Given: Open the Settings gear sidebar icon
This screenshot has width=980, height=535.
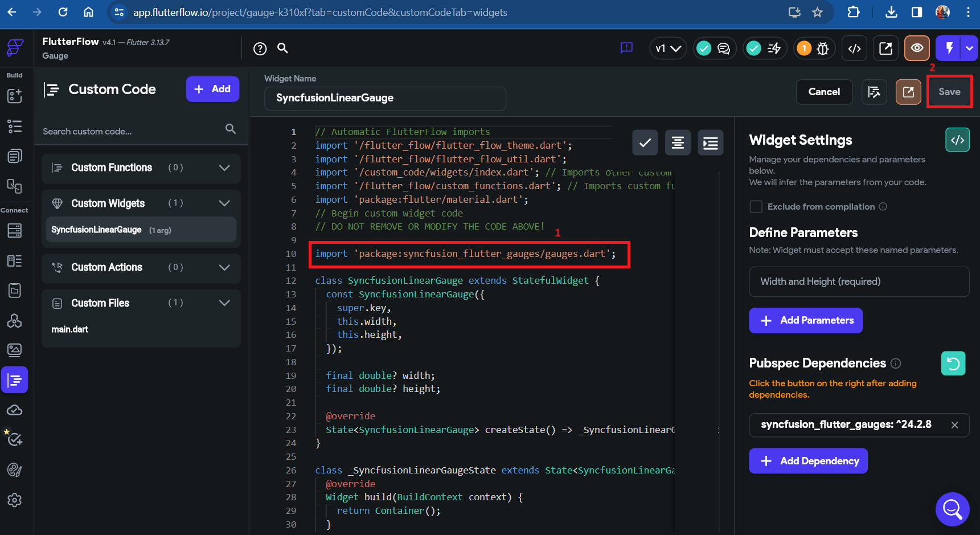Looking at the screenshot, I should (14, 500).
